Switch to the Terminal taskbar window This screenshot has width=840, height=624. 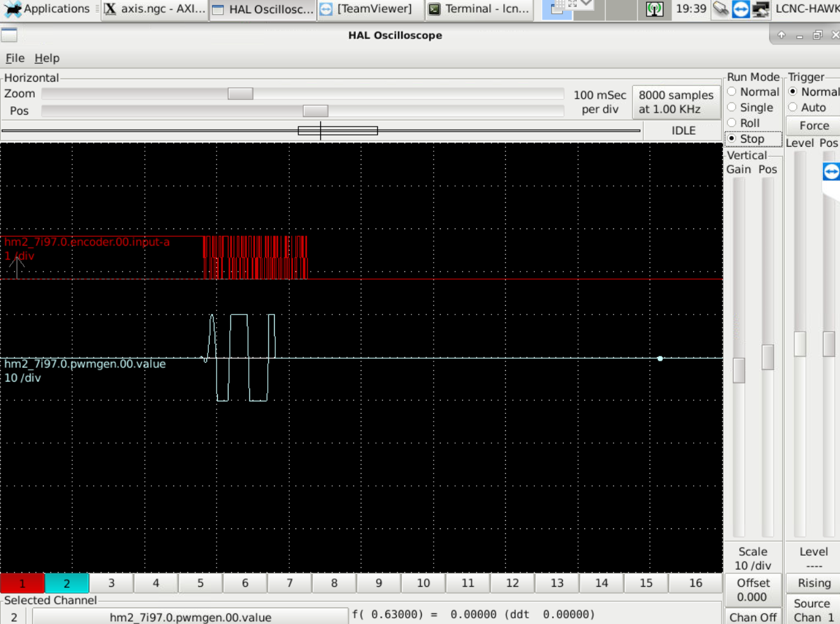pos(479,9)
